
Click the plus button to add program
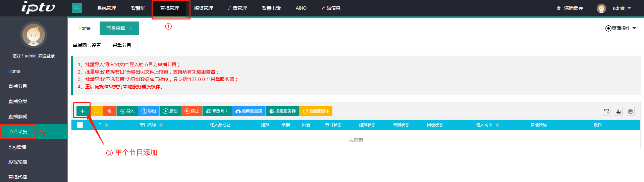(83, 111)
